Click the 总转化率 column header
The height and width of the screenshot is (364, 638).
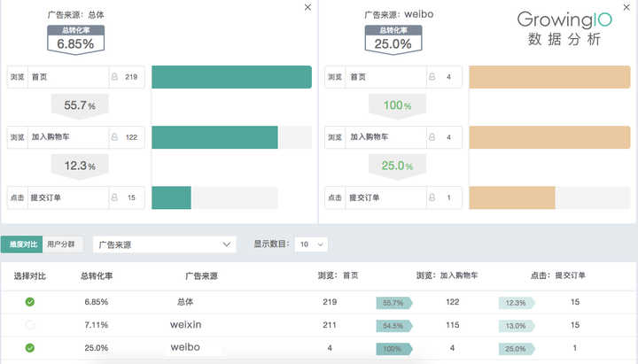coord(96,276)
